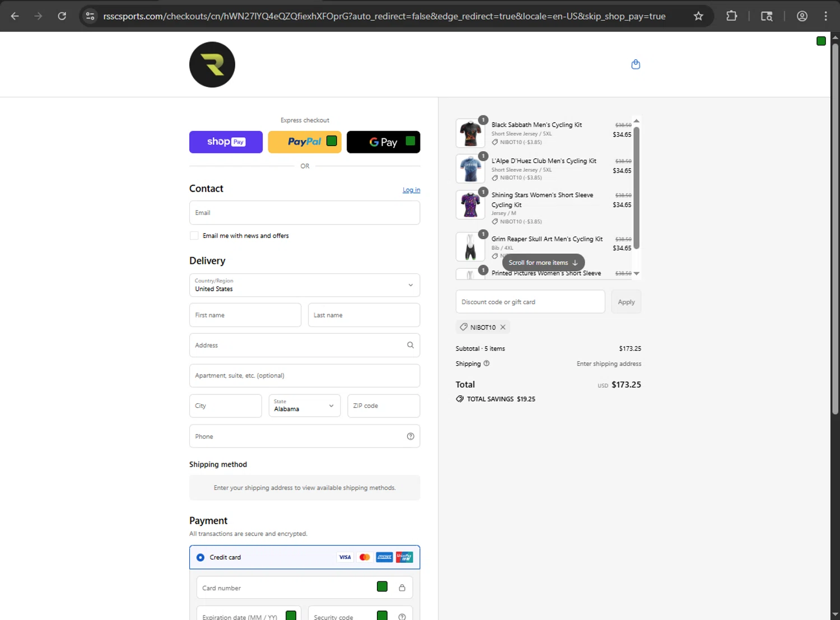Click the Expiration date field
This screenshot has width=840, height=620.
tap(249, 613)
